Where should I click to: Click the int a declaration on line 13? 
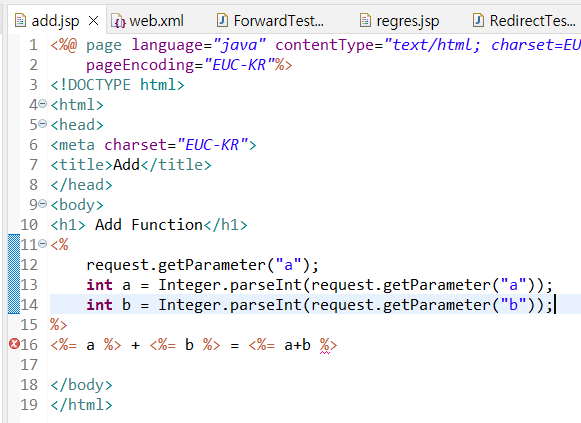(319, 285)
